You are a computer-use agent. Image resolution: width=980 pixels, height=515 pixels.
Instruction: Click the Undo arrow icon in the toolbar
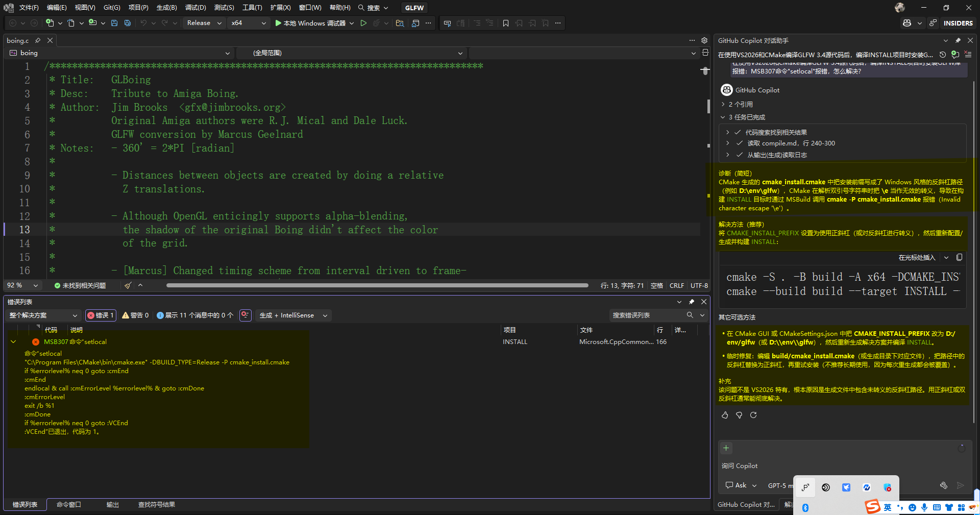(143, 23)
